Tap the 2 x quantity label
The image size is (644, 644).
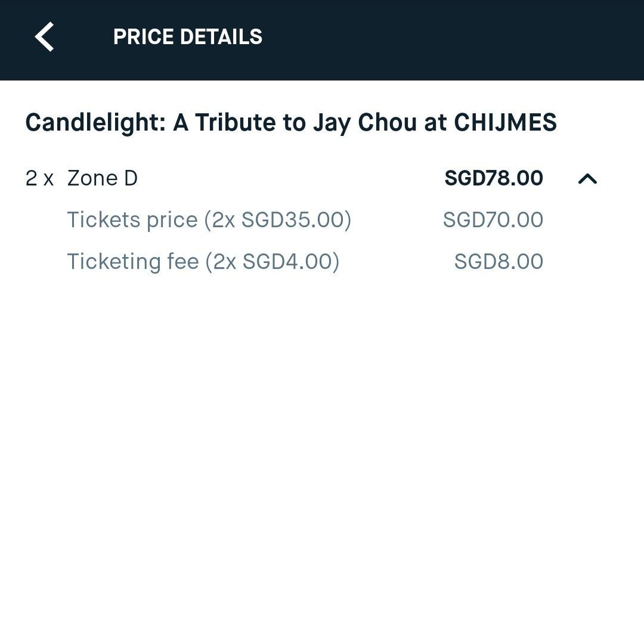[x=39, y=178]
